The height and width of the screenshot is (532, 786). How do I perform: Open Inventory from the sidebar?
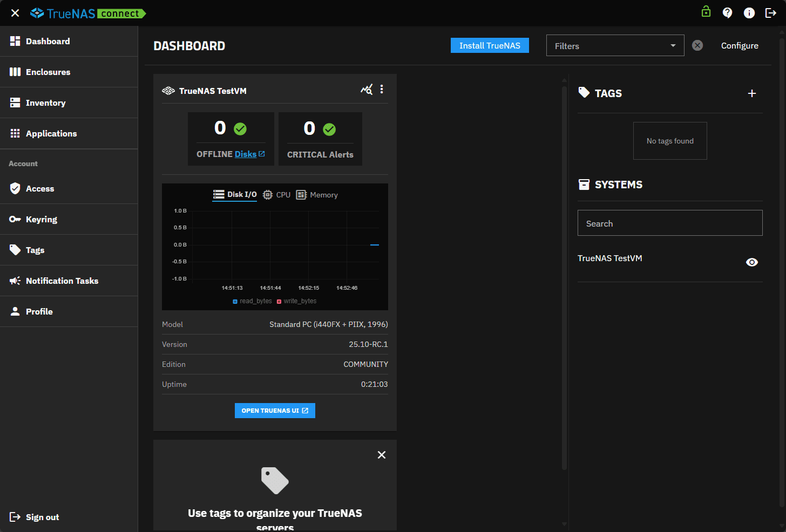[x=69, y=103]
